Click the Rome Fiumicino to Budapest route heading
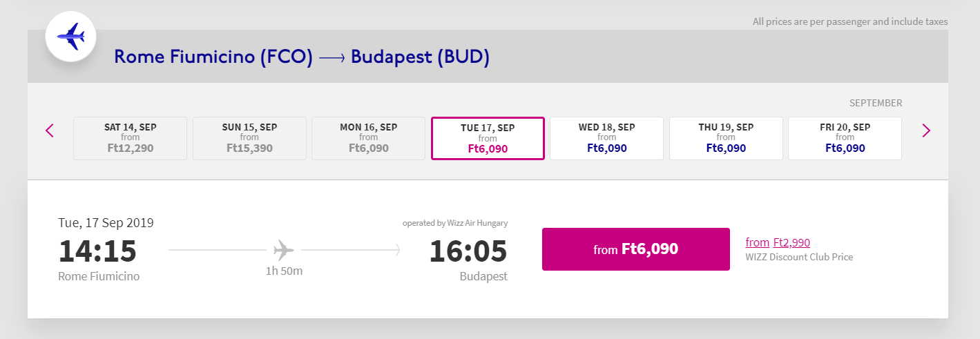The width and height of the screenshot is (980, 339). 302,57
